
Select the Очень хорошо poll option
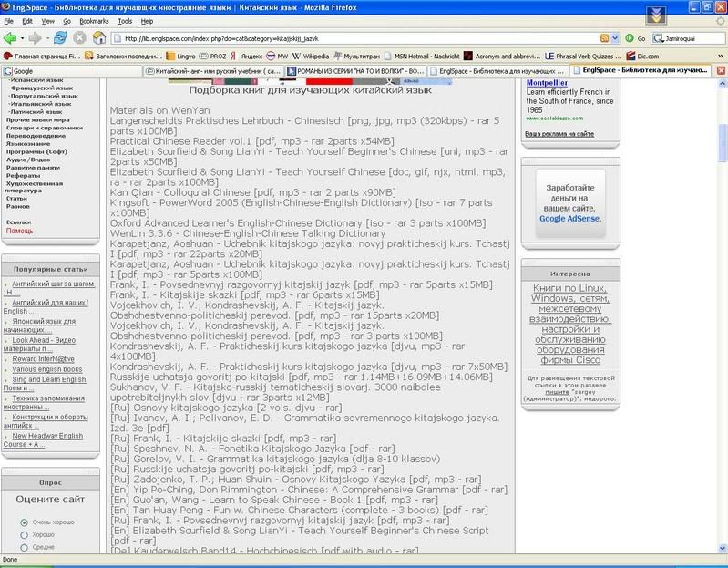(24, 522)
